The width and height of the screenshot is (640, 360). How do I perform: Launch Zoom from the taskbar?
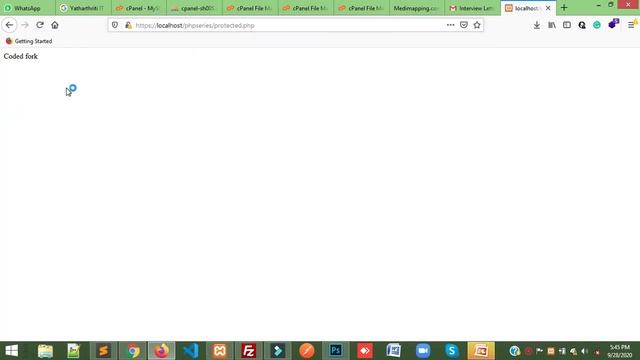click(423, 351)
